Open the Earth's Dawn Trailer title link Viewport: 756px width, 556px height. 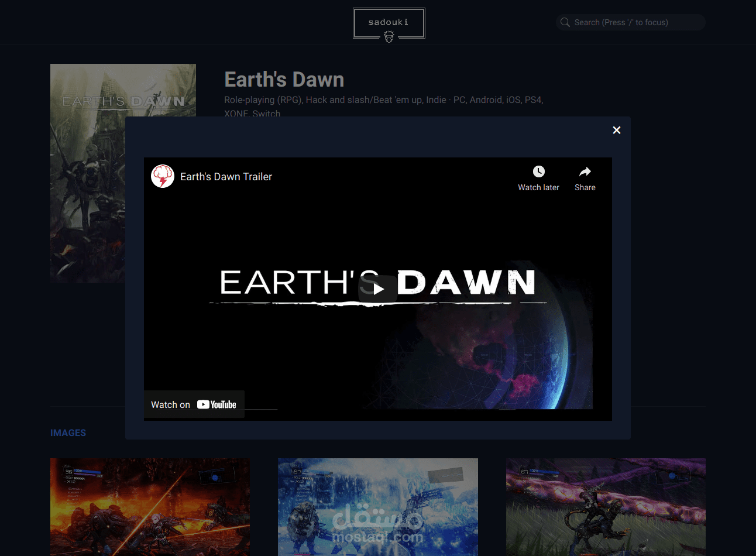pyautogui.click(x=226, y=177)
